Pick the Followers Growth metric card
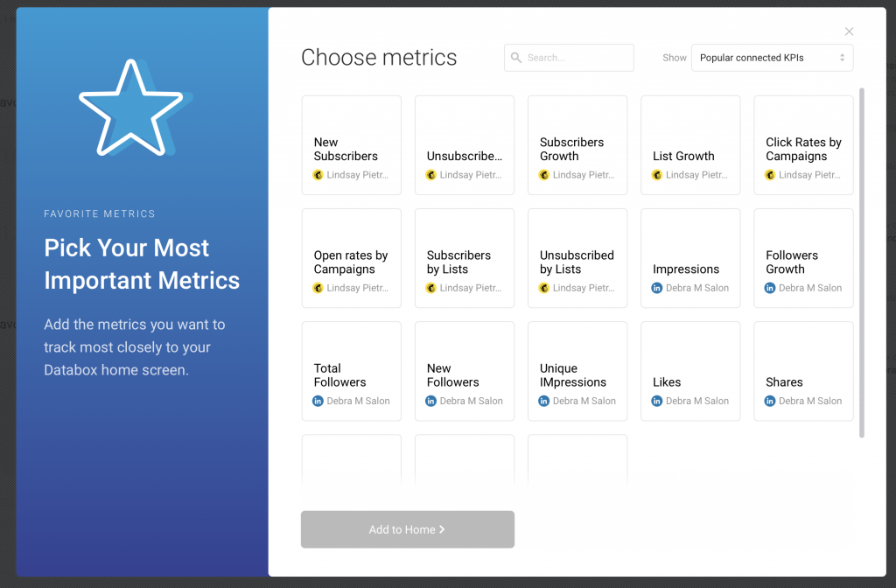 803,258
